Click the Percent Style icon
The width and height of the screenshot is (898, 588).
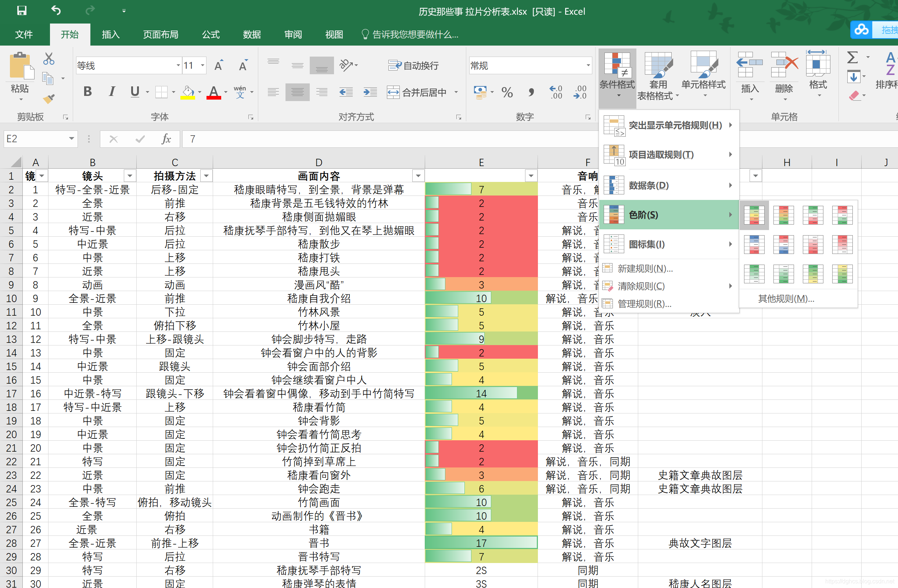(x=507, y=92)
